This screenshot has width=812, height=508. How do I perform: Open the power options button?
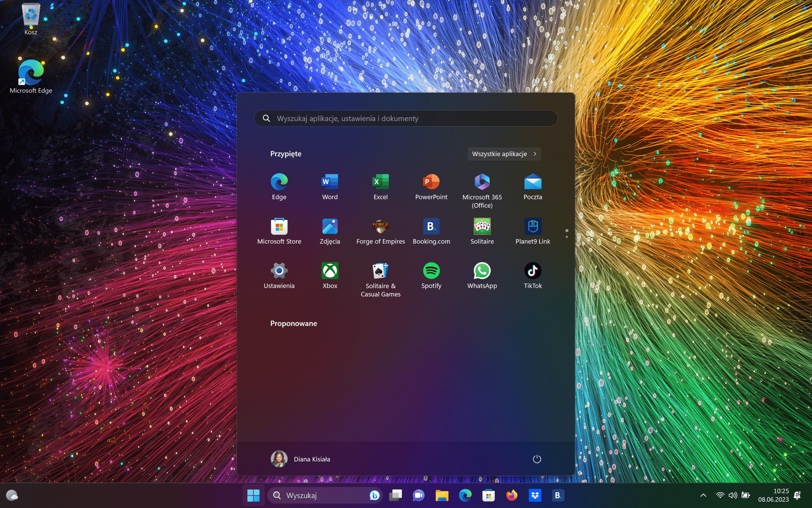coord(537,459)
